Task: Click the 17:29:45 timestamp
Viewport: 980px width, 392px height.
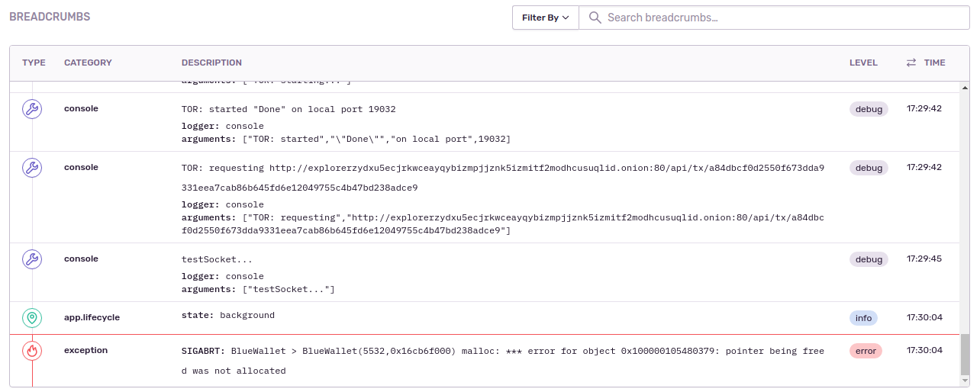Action: tap(924, 259)
